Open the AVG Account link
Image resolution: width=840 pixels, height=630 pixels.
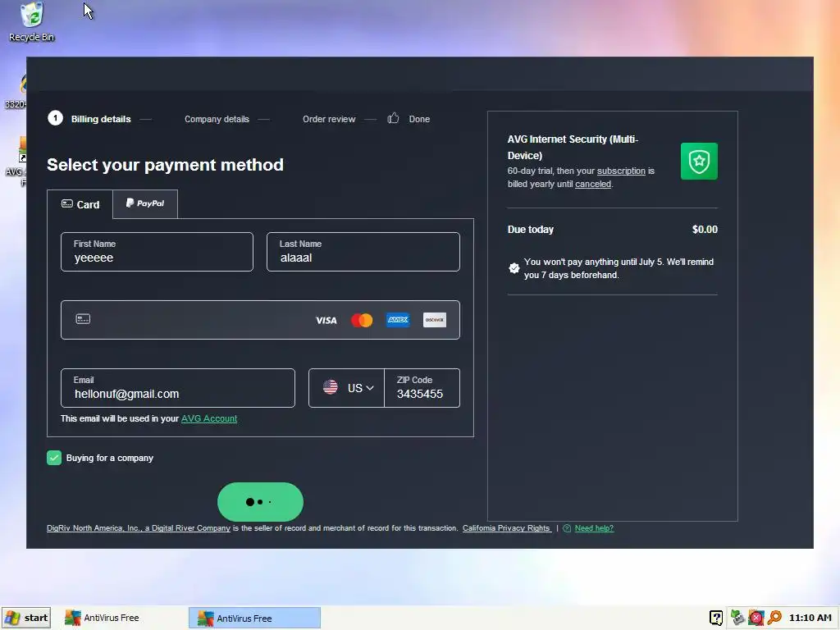209,418
